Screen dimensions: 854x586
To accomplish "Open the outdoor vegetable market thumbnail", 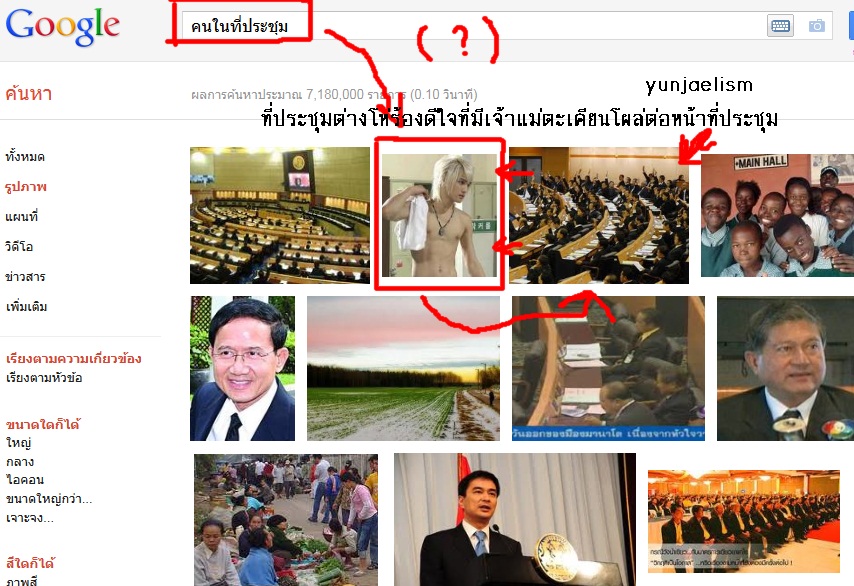I will click(286, 520).
